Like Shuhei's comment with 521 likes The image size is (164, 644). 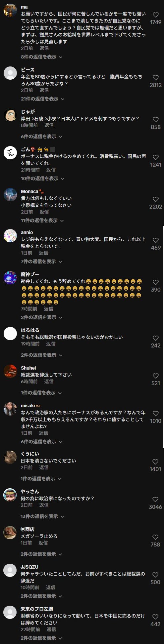pyautogui.click(x=155, y=376)
